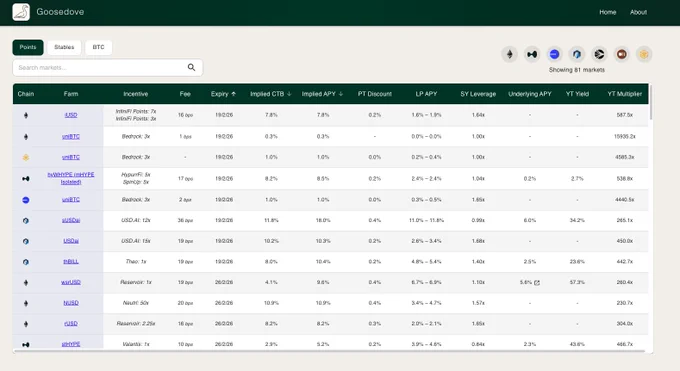Image resolution: width=680 pixels, height=371 pixels.
Task: Click the PT Discount column header
Action: 375,94
